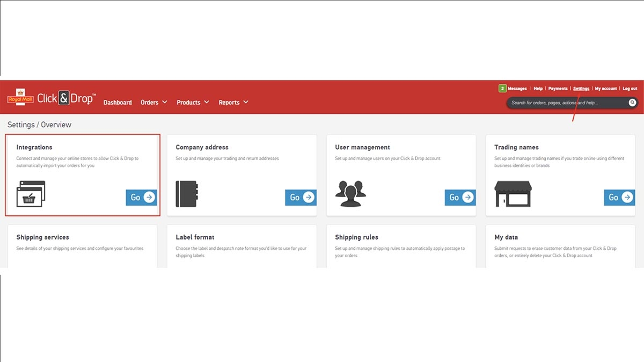Expand the Reports dropdown menu
Viewport: 644px width, 362px height.
(233, 102)
